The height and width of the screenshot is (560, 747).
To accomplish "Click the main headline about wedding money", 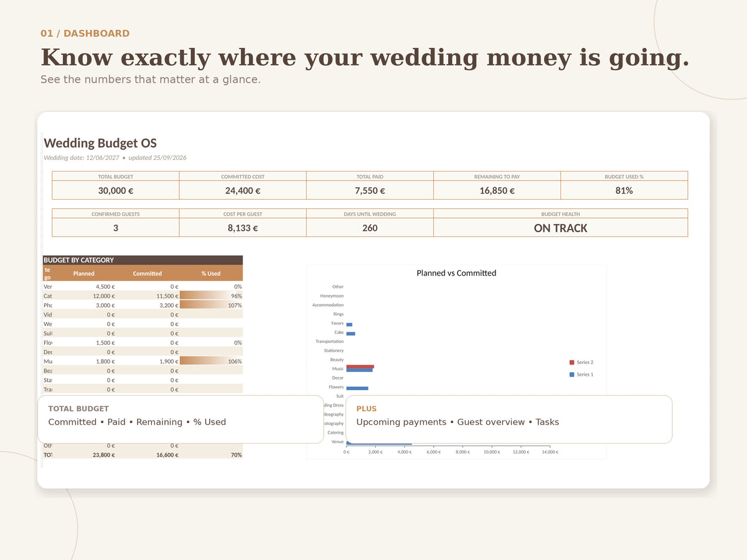I will (x=365, y=57).
